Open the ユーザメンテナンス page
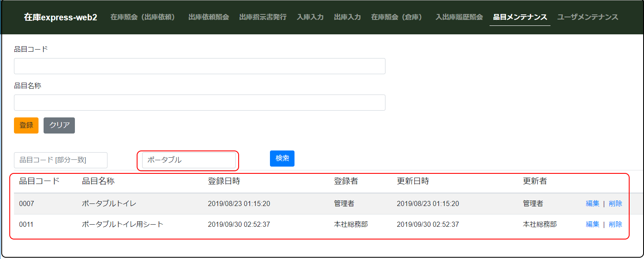The image size is (644, 259). click(x=588, y=17)
